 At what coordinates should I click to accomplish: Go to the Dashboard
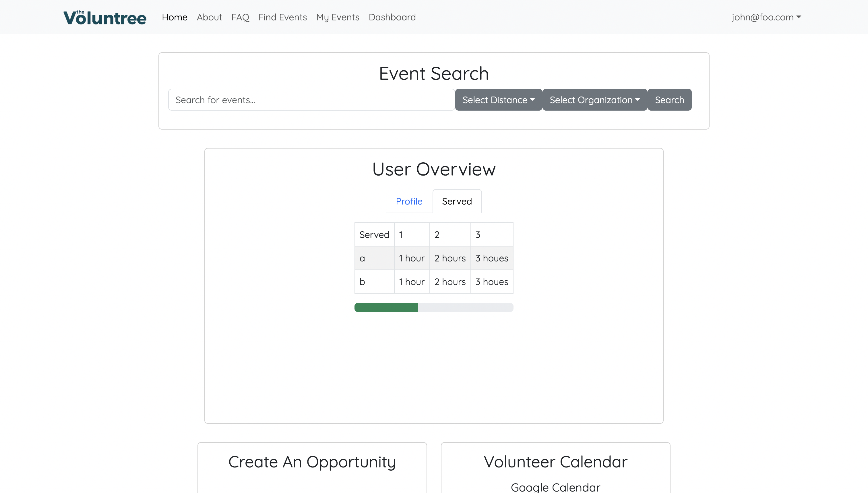392,17
